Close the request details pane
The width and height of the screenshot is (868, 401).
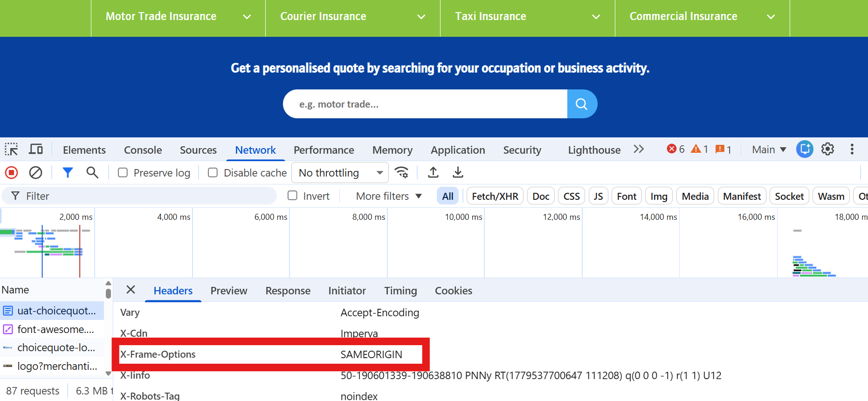coord(131,290)
